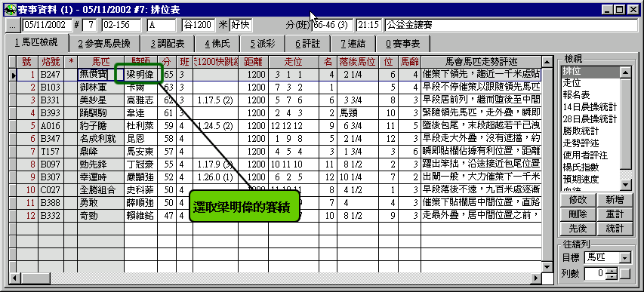This screenshot has width=644, height=292.
Task: Open the 目標 馬匹 dropdown
Action: [624, 258]
